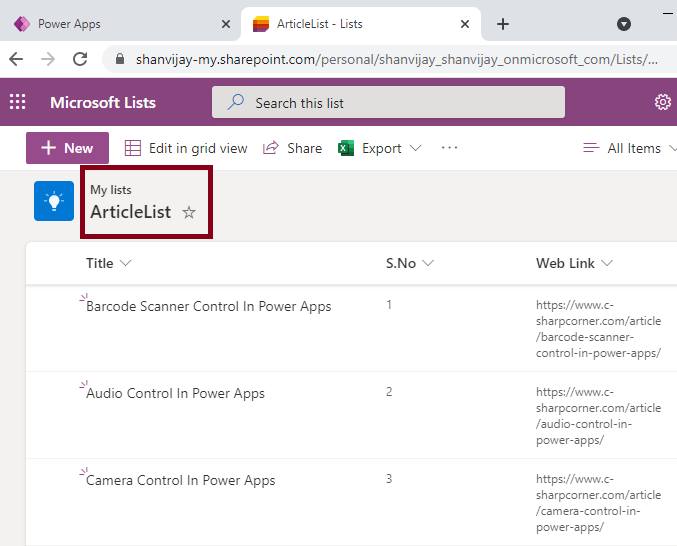This screenshot has width=677, height=546.
Task: Close the ArticleList - Lists tab
Action: coord(465,24)
